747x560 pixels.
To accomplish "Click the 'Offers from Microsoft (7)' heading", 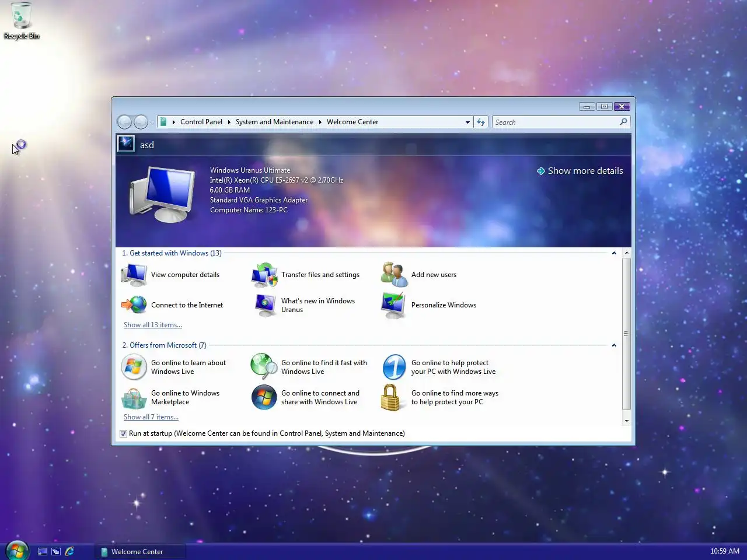I will [164, 345].
